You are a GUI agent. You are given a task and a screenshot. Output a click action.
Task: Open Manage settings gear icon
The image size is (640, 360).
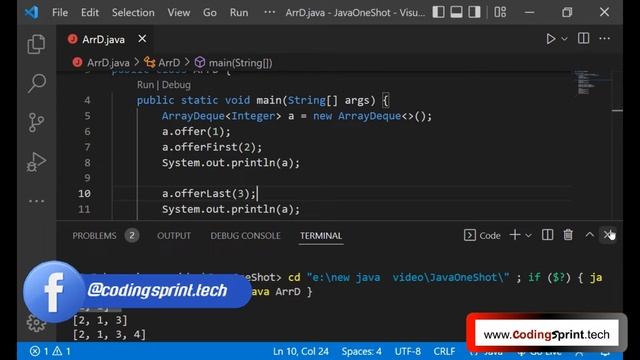[x=36, y=324]
